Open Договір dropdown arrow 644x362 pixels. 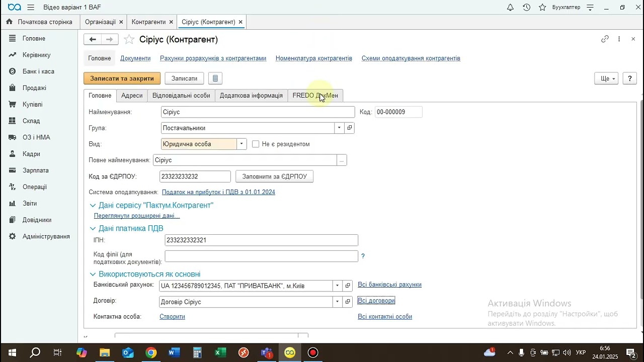point(337,302)
